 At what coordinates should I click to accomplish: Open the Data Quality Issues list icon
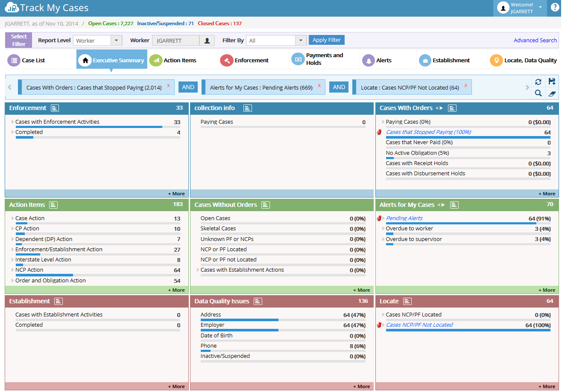258,301
